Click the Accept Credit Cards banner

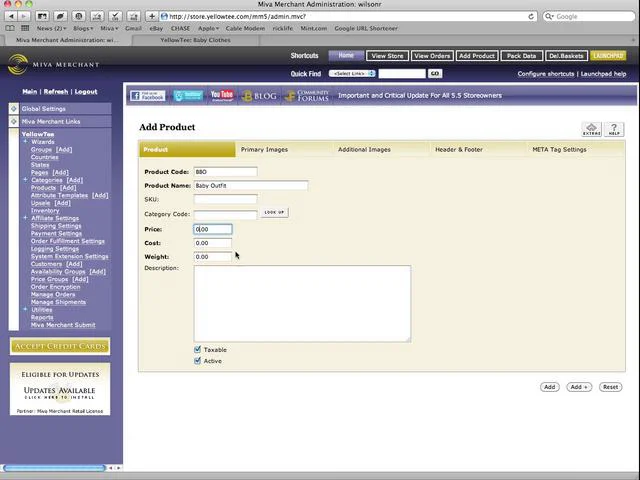pyautogui.click(x=60, y=346)
